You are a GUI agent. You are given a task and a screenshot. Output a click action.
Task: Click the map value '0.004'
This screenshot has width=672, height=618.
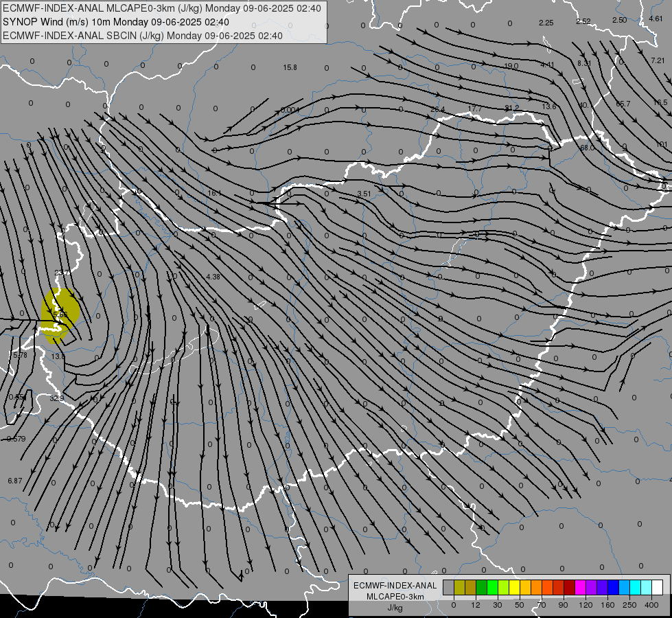point(290,111)
